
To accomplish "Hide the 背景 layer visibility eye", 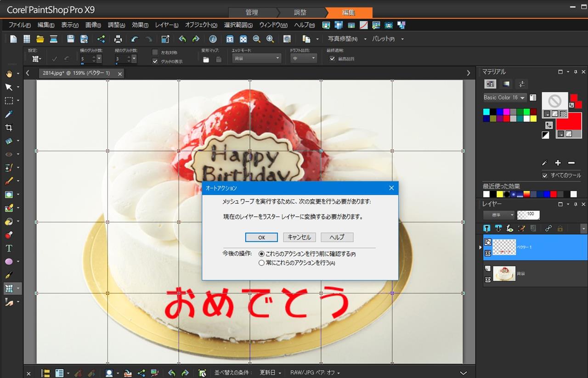I will pyautogui.click(x=488, y=279).
